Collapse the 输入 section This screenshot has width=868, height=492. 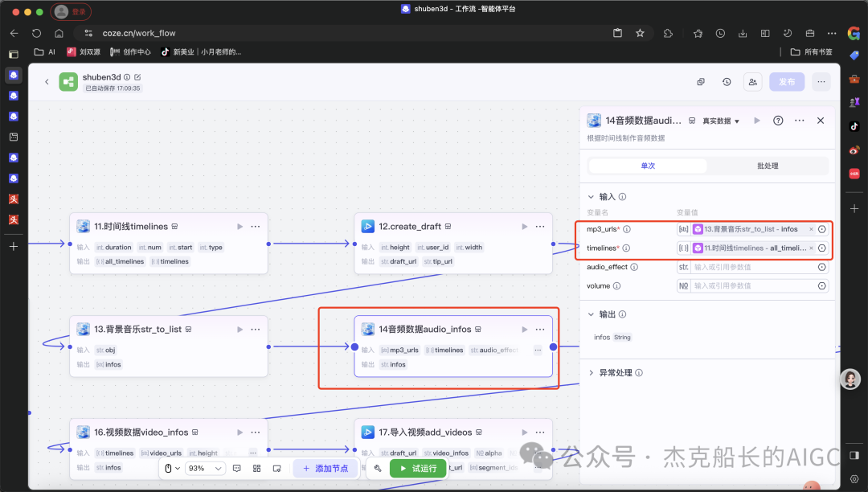pyautogui.click(x=591, y=197)
